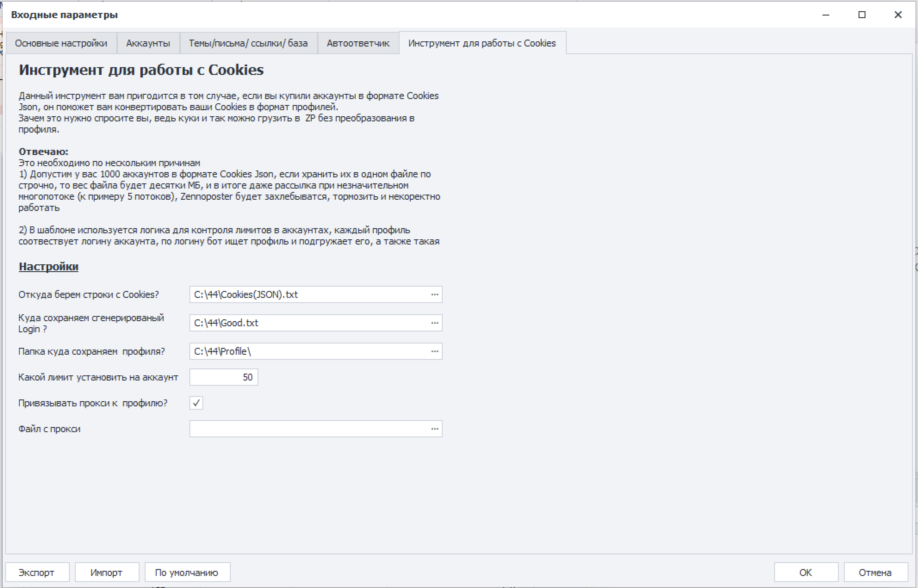Click the Отмена button
The width and height of the screenshot is (918, 588).
875,573
